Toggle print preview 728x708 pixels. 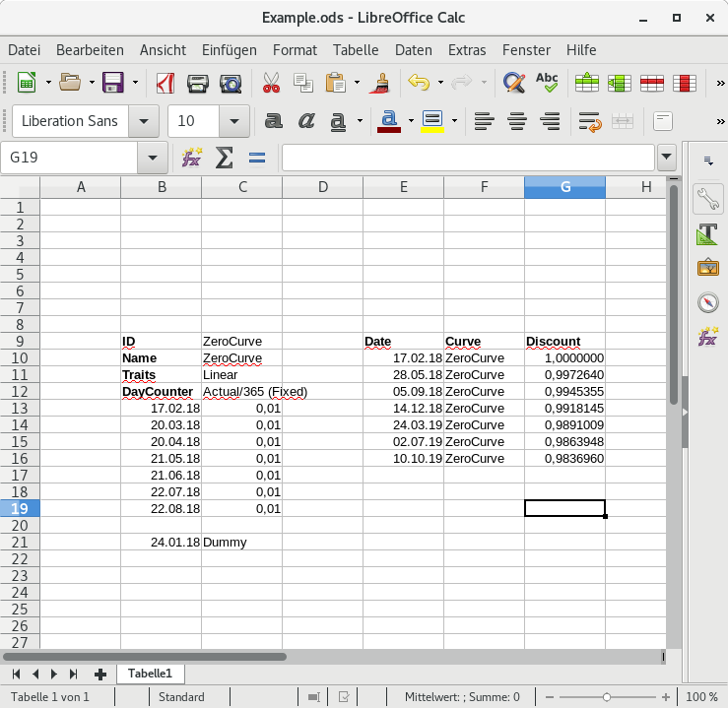point(231,84)
